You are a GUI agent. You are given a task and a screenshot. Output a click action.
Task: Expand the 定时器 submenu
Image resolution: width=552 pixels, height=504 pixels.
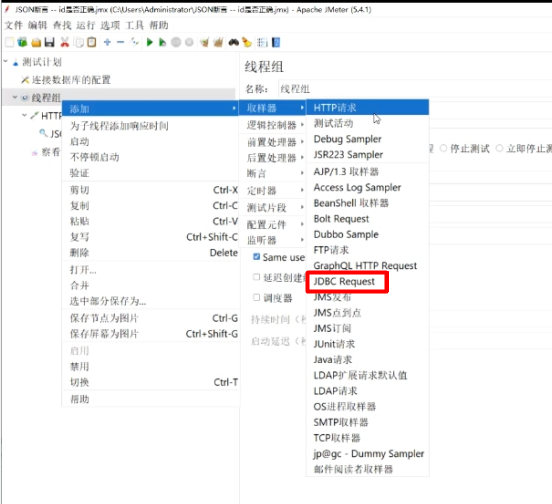point(272,190)
